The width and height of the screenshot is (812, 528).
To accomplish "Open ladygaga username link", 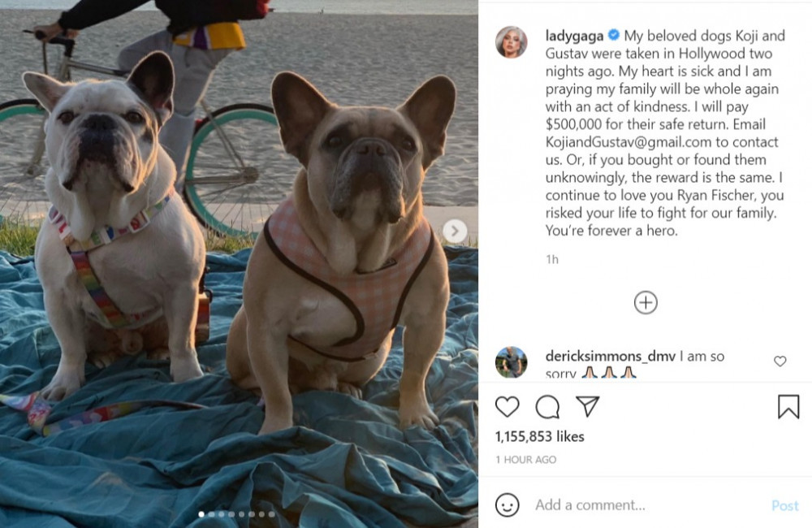I will (x=574, y=36).
